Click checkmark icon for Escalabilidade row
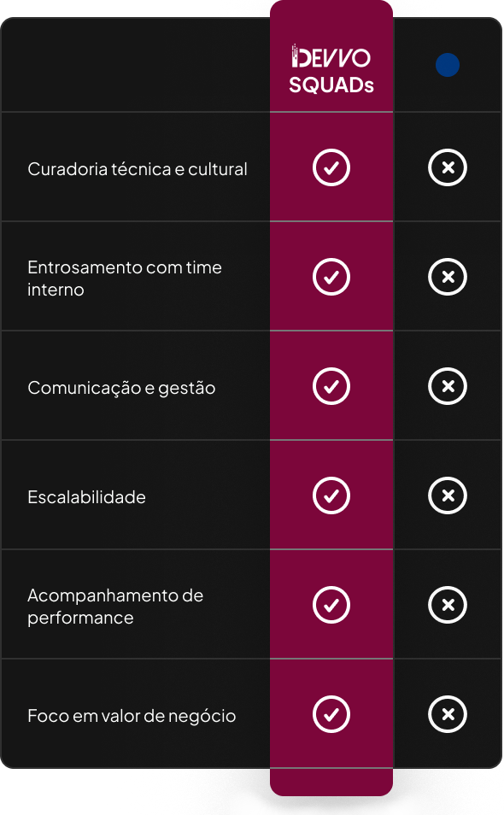This screenshot has height=815, width=504. point(331,495)
